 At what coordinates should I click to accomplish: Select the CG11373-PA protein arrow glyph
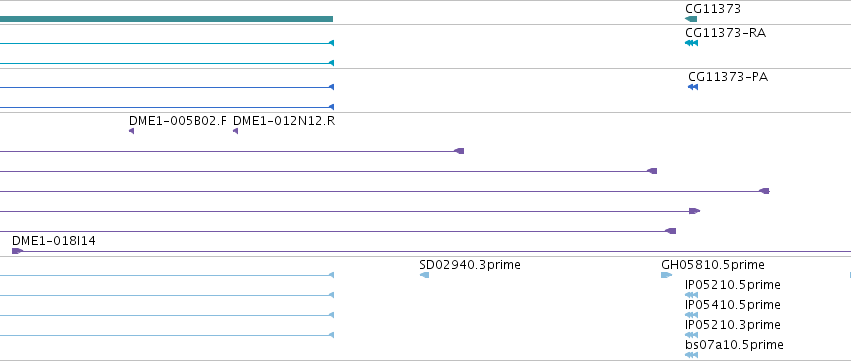click(x=693, y=87)
